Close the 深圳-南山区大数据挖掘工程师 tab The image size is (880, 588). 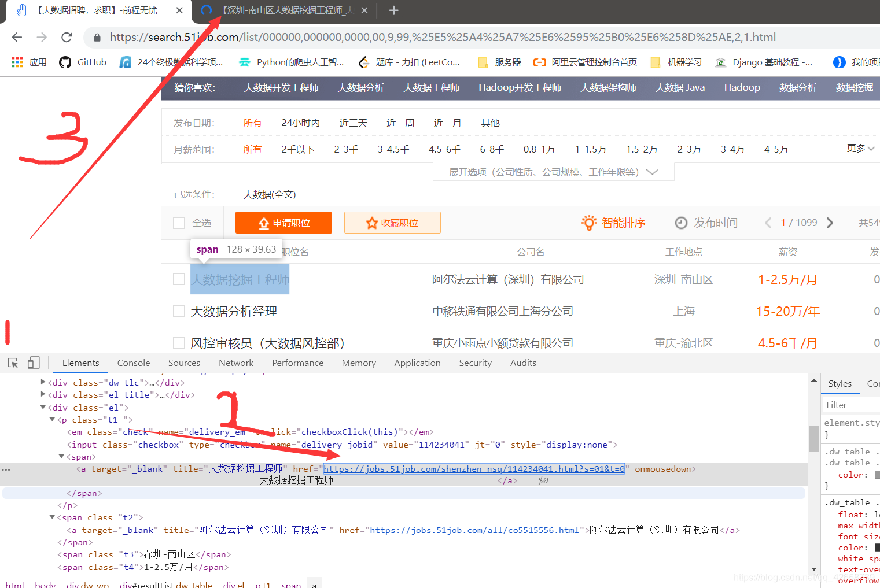pos(364,10)
